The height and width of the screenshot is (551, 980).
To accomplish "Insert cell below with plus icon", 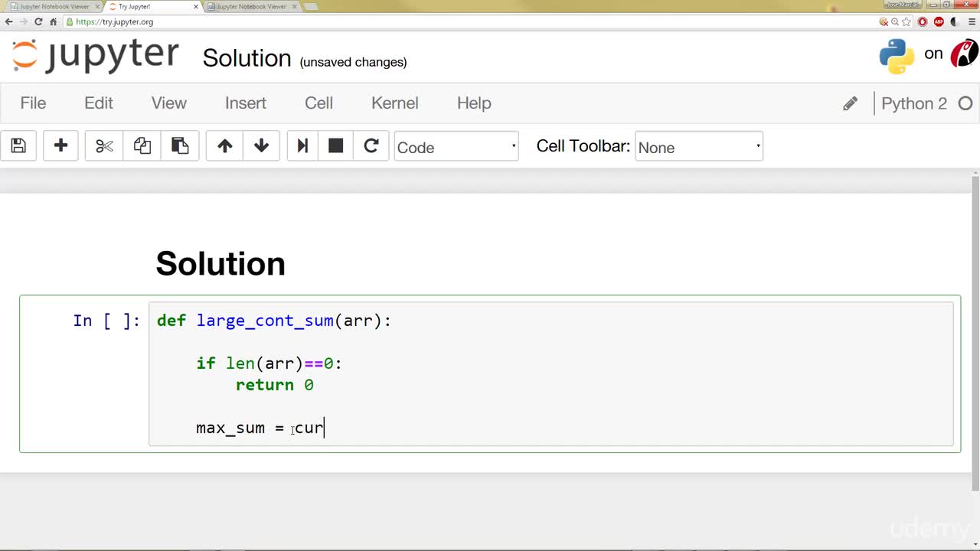I will [60, 145].
